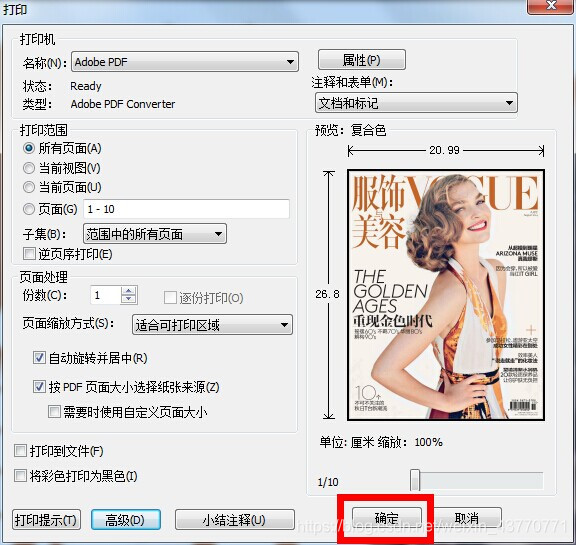This screenshot has width=576, height=545.
Task: Close the 打印 dialog with the X button
Action: (x=551, y=6)
